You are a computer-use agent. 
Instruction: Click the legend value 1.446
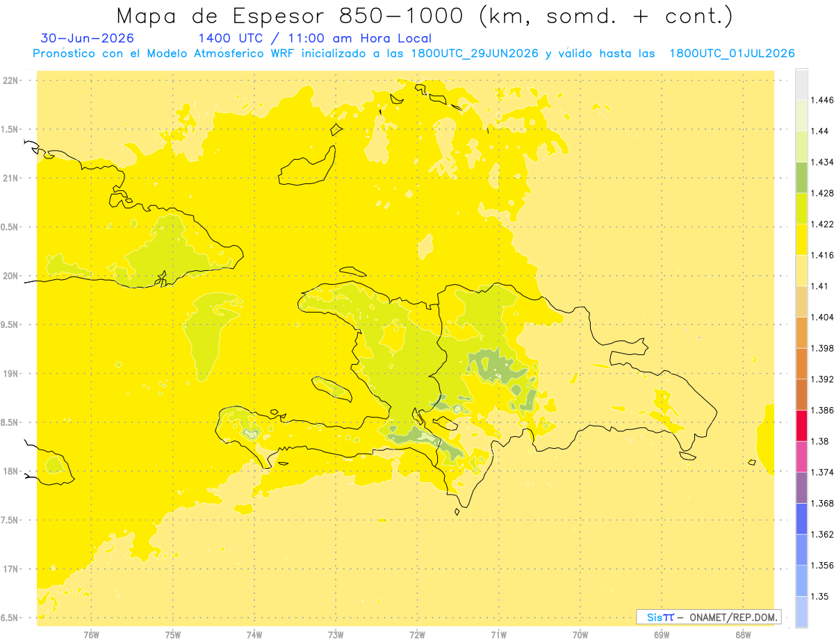point(824,100)
